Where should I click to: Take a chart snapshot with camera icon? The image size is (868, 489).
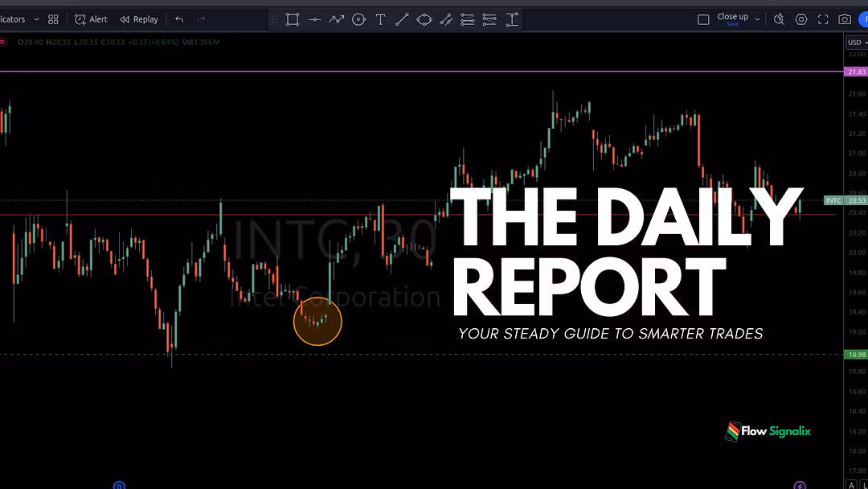(x=845, y=19)
